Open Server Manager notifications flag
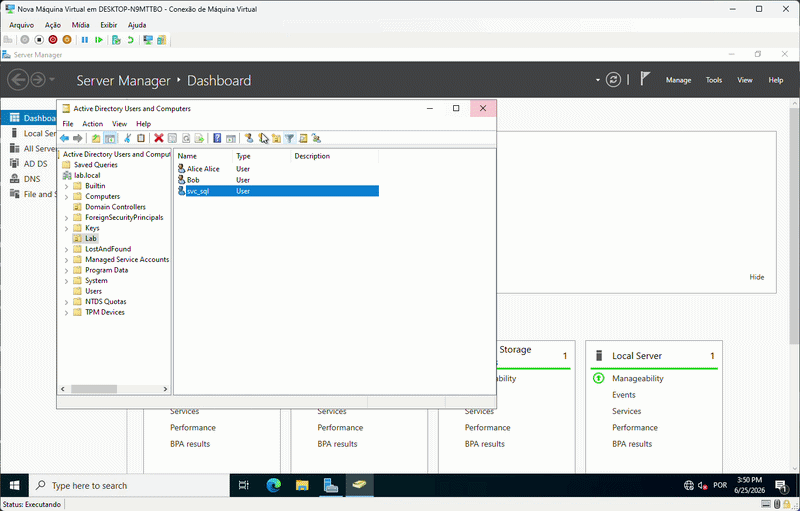Screen dimensions: 800x511 click(645, 79)
